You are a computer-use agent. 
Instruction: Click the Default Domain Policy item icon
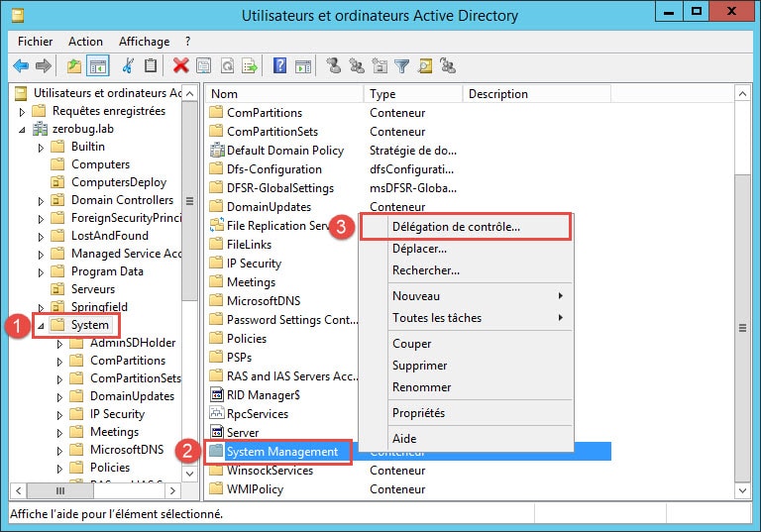(x=216, y=150)
